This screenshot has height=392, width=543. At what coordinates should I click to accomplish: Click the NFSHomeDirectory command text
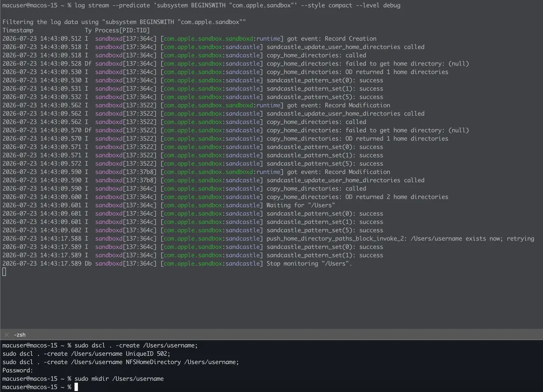(x=120, y=362)
